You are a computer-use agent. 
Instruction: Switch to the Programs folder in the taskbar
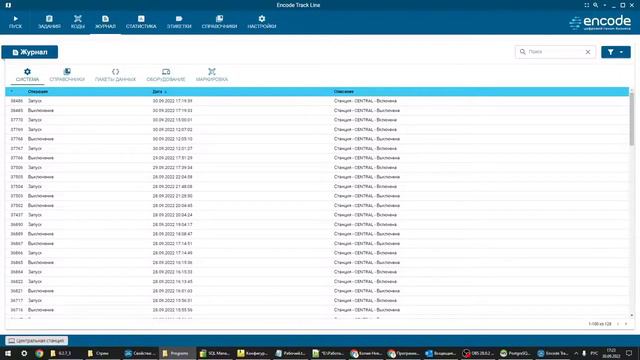[x=177, y=353]
